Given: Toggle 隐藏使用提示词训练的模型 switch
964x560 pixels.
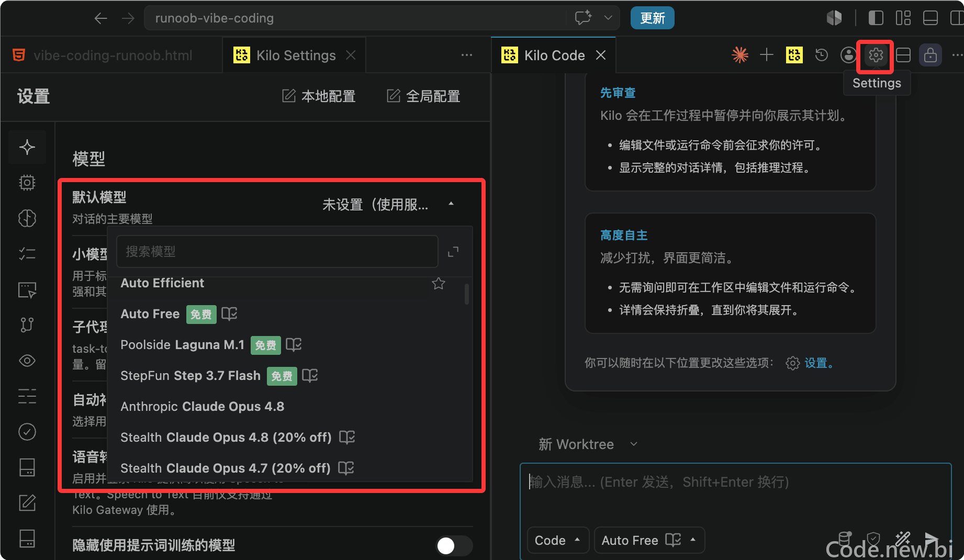Looking at the screenshot, I should [x=454, y=545].
